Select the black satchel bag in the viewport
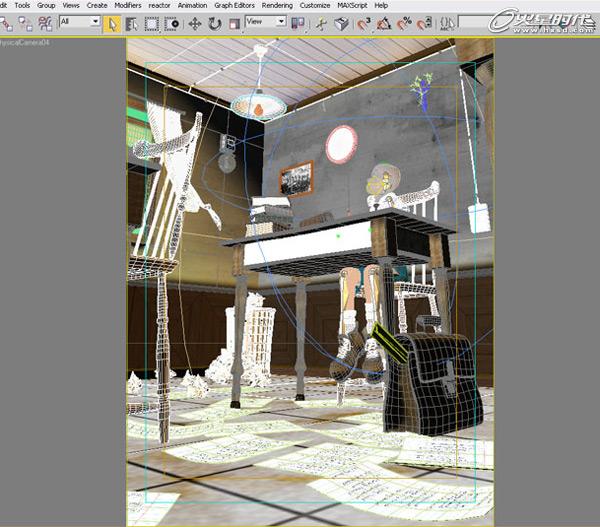 (434, 385)
